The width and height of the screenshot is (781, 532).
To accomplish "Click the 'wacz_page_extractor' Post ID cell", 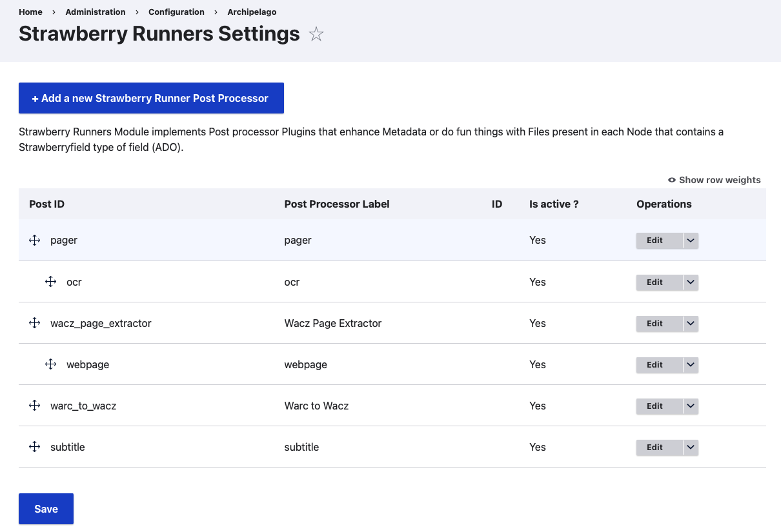I will (101, 323).
